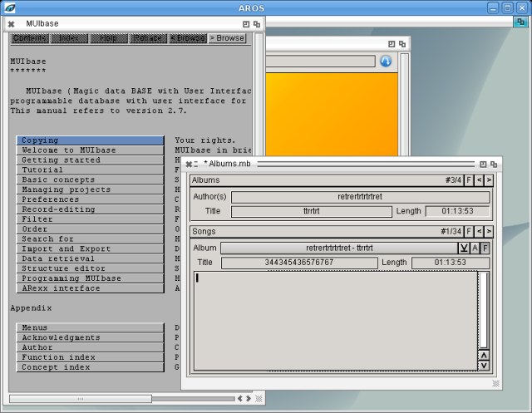Viewport: 532px width, 413px height.
Task: Go to previous Albums record
Action: (x=479, y=179)
